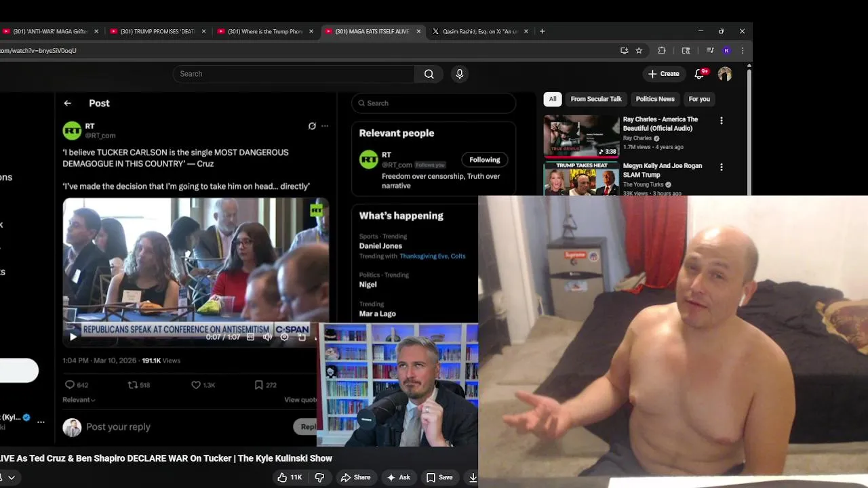Open the YouTube account avatar menu
This screenshot has width=868, height=488.
[725, 74]
